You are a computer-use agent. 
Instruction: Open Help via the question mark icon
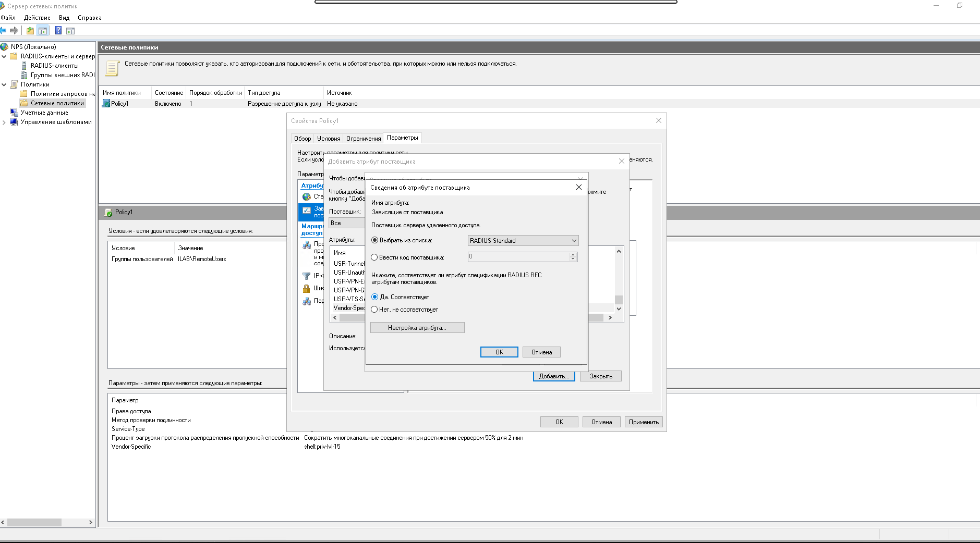(x=58, y=31)
